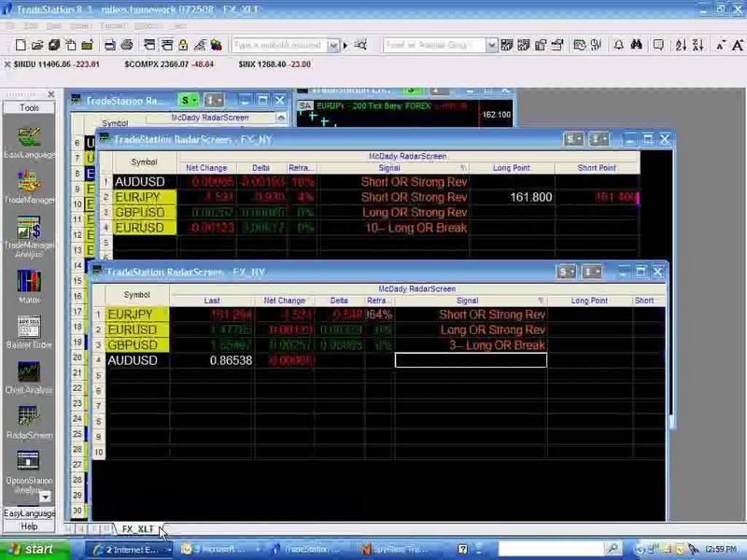
Task: Switch to EasyLanguage section of shortcut bar
Action: click(29, 513)
